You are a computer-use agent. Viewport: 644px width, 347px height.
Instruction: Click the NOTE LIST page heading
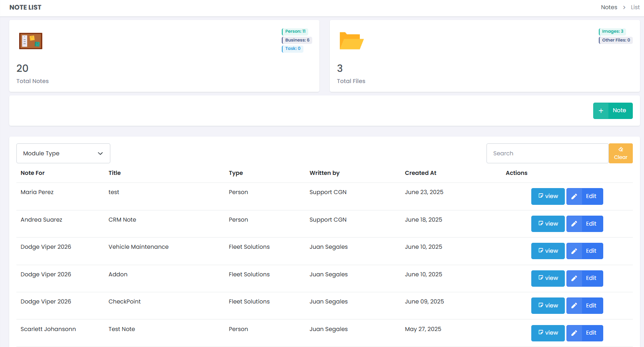pos(26,7)
